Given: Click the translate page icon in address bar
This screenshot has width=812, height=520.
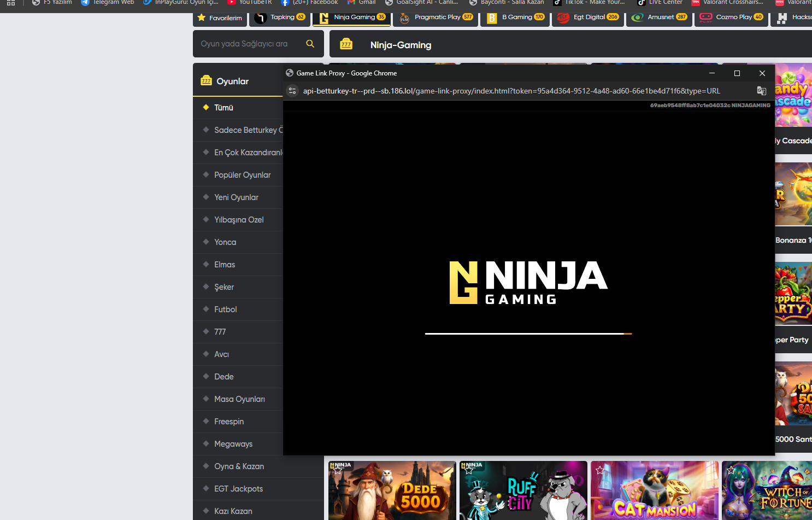Looking at the screenshot, I should pos(761,91).
